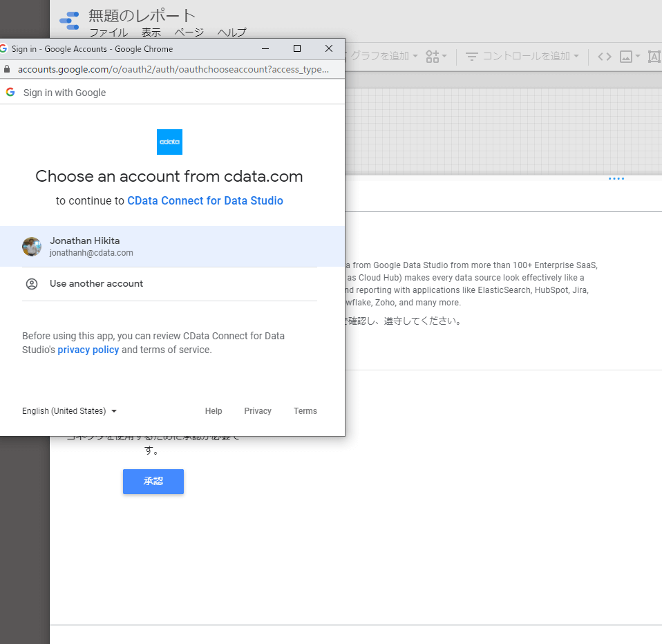
Task: Click the Privacy footer link
Action: coord(258,411)
